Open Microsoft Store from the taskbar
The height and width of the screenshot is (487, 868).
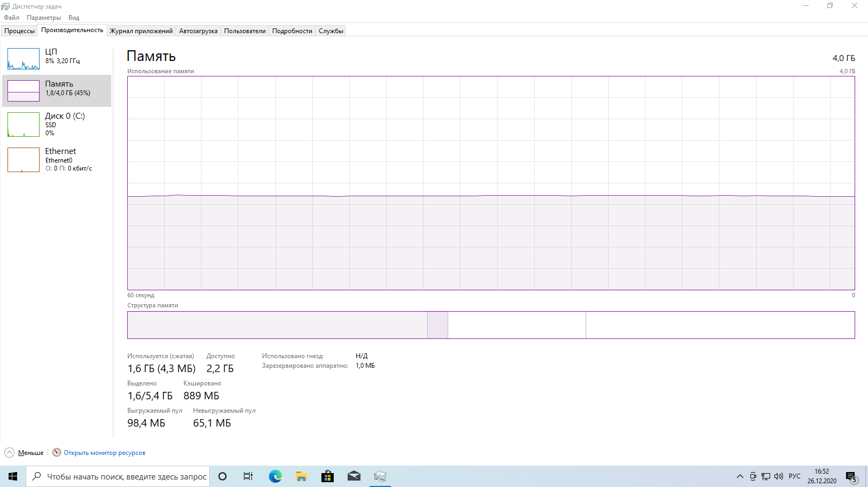tap(327, 476)
